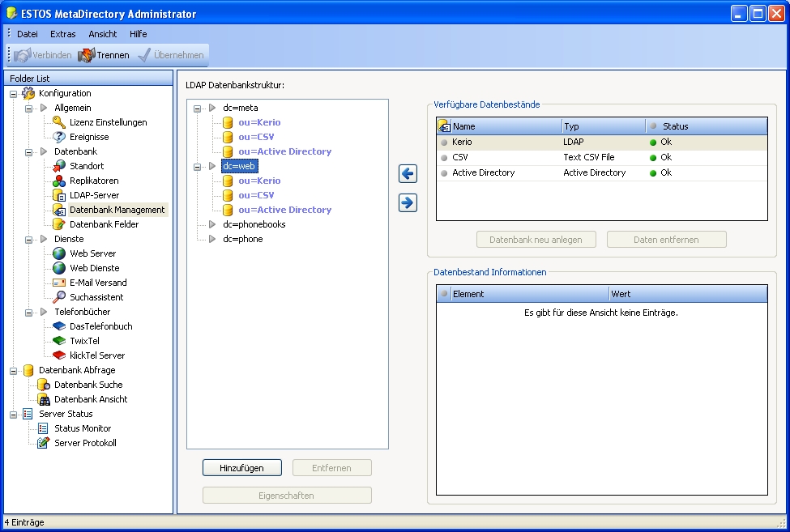Viewport: 790px width, 532px height.
Task: Click database icon of ou=CSV under dc=web
Action: click(228, 196)
